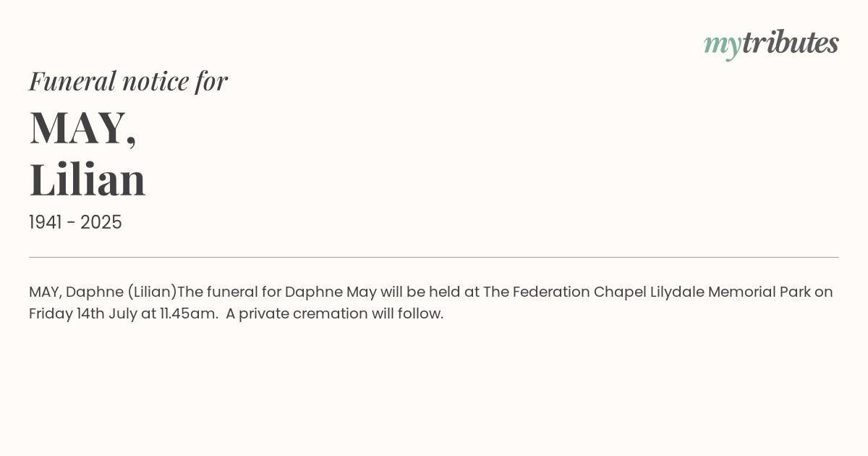Click the large name "Lilian"
868x456 pixels.
click(x=88, y=180)
